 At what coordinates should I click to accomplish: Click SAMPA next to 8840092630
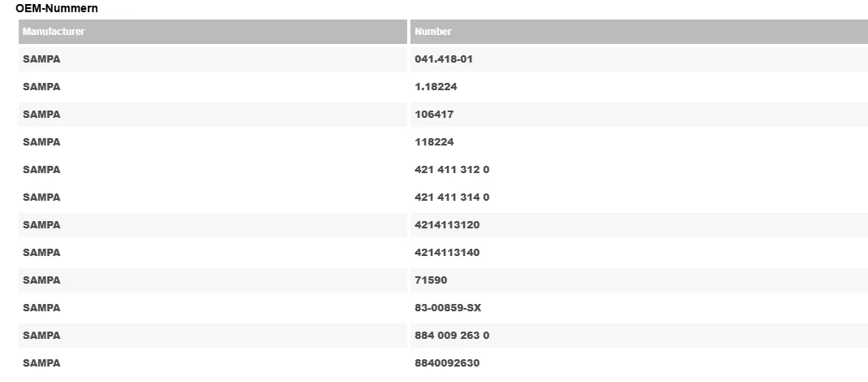pyautogui.click(x=41, y=364)
